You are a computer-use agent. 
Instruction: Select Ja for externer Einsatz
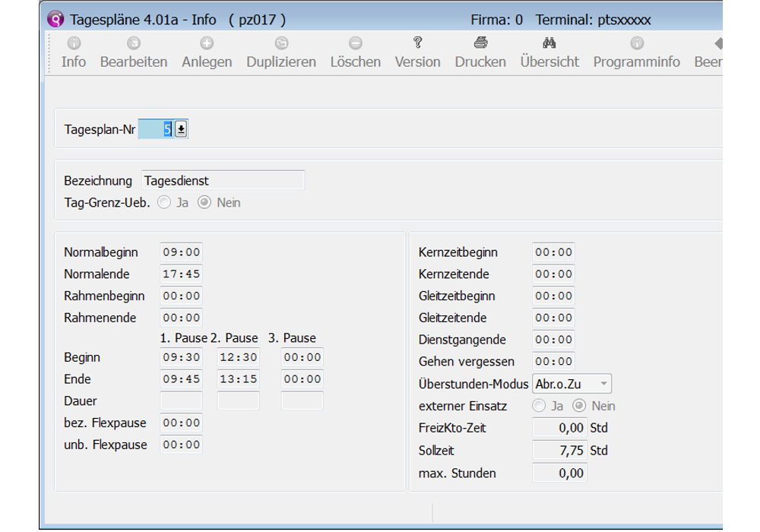coord(539,406)
